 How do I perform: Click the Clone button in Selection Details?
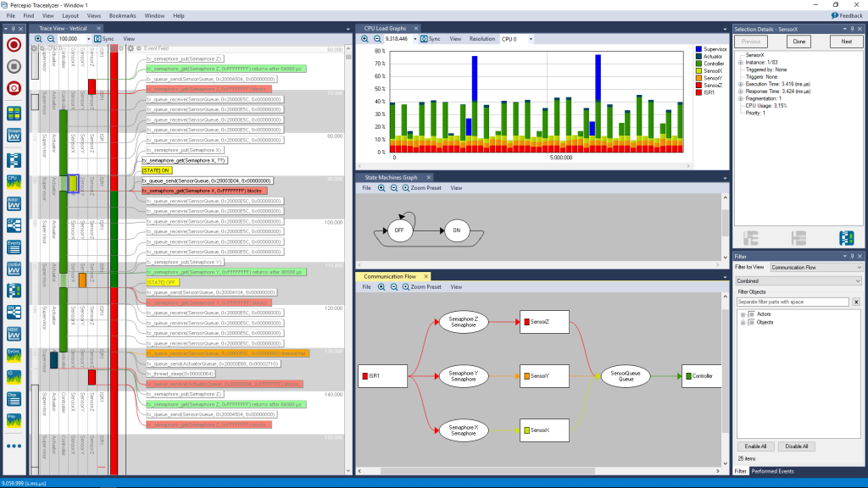click(798, 42)
